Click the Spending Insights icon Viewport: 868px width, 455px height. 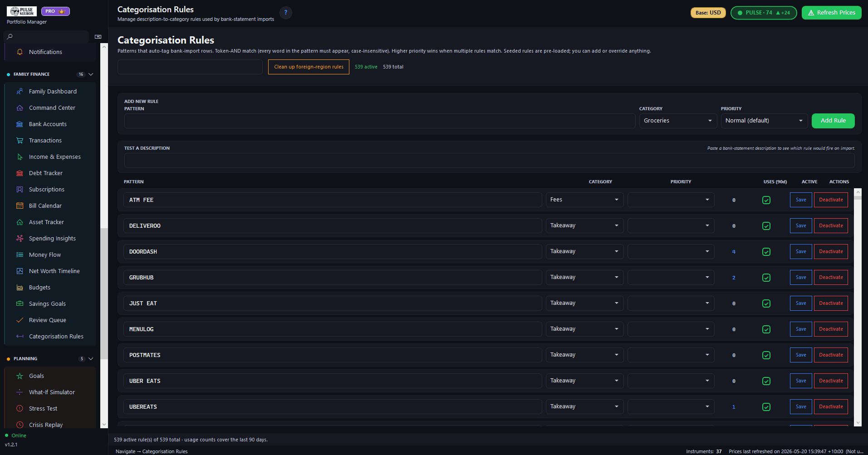coord(20,239)
